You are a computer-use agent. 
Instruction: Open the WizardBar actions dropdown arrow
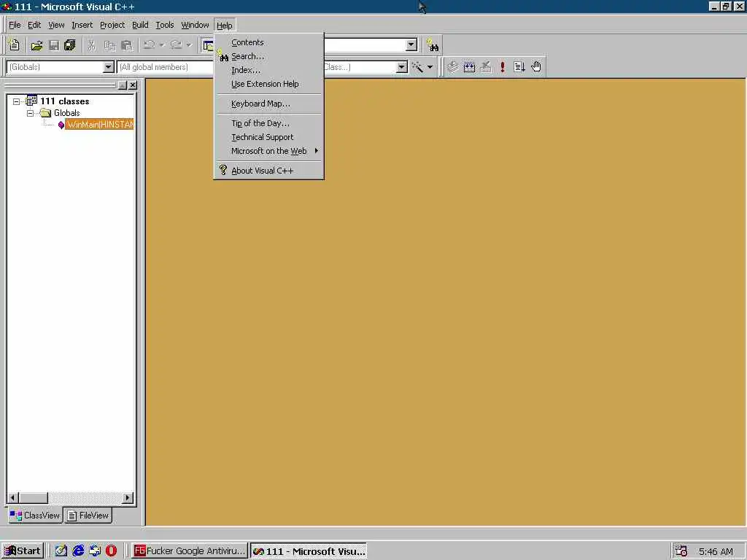(430, 67)
